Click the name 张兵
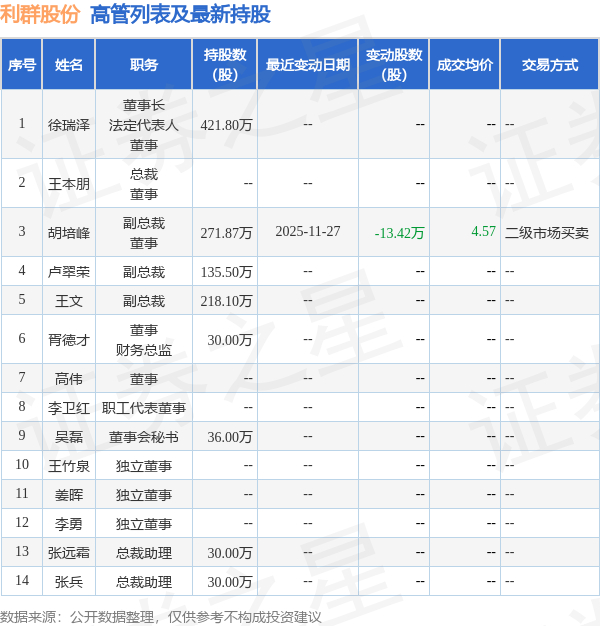 click(x=69, y=582)
